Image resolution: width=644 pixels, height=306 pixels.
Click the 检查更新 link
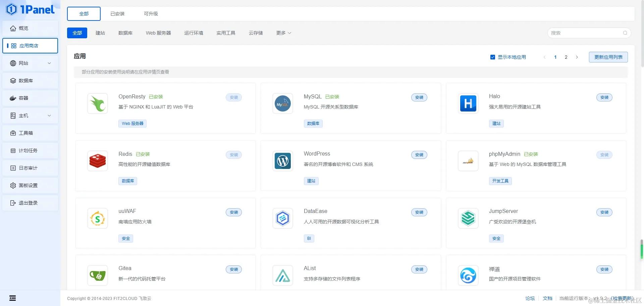pyautogui.click(x=622, y=298)
